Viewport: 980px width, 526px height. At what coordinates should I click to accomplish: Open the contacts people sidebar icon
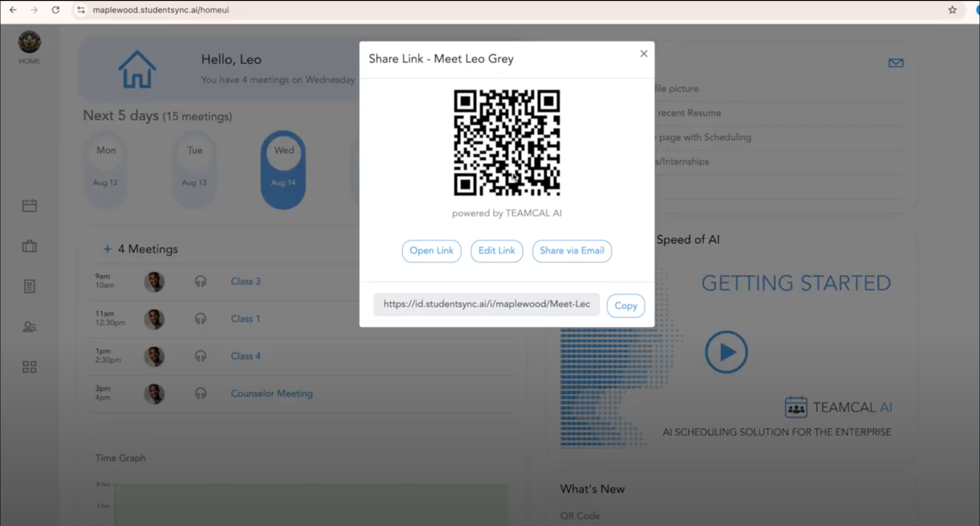tap(29, 326)
